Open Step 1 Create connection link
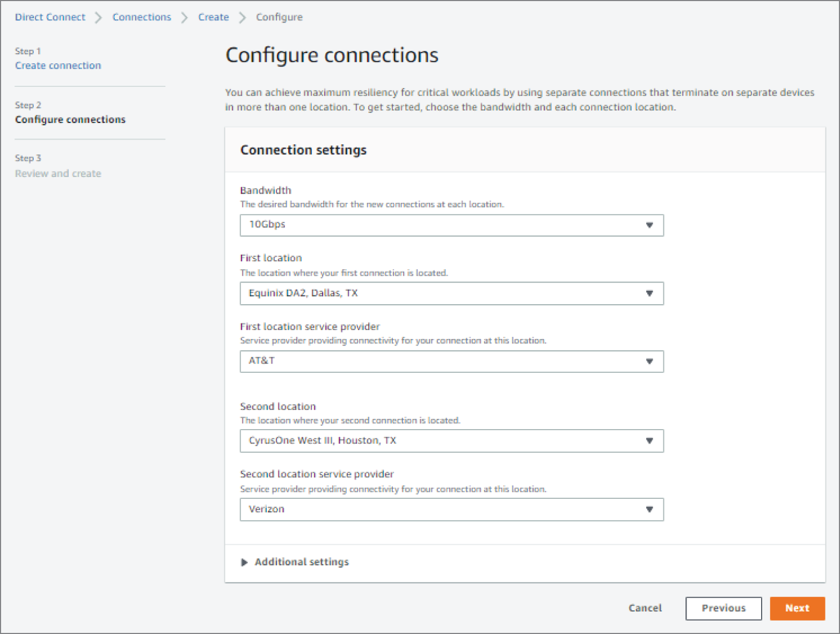This screenshot has height=634, width=840. pyautogui.click(x=58, y=65)
